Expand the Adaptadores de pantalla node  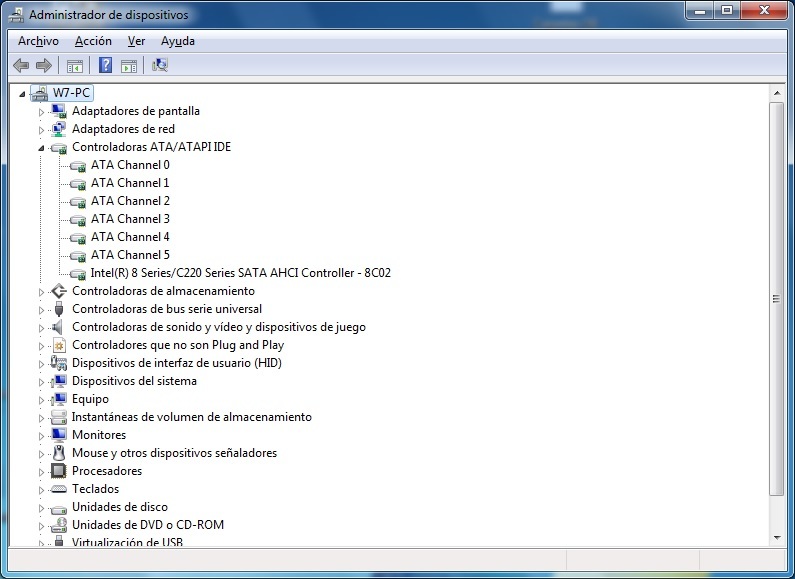click(x=42, y=112)
